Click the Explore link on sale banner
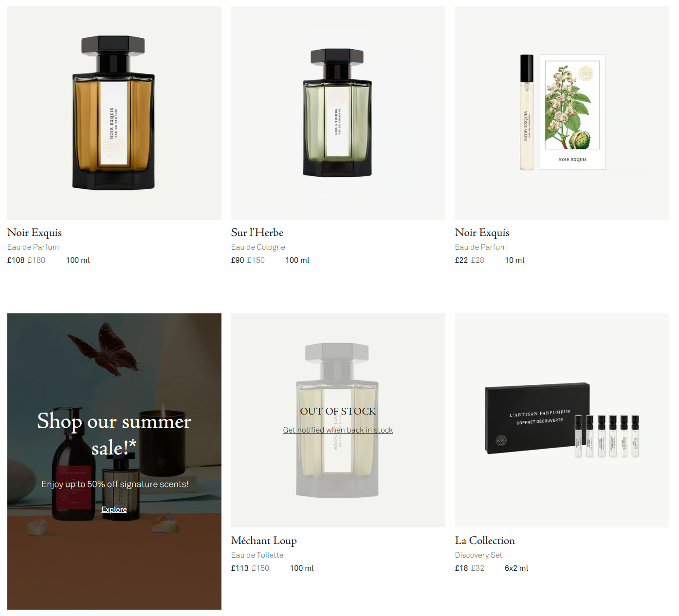This screenshot has height=616, width=679. pos(114,509)
